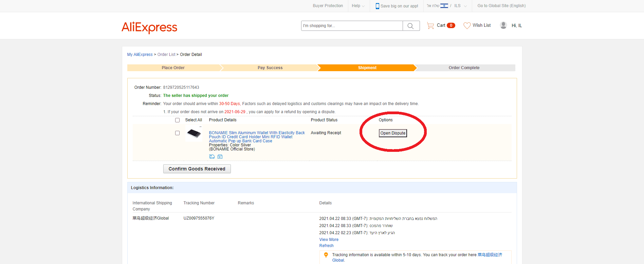644x264 pixels.
Task: Select the Order Complete step
Action: pyautogui.click(x=464, y=68)
